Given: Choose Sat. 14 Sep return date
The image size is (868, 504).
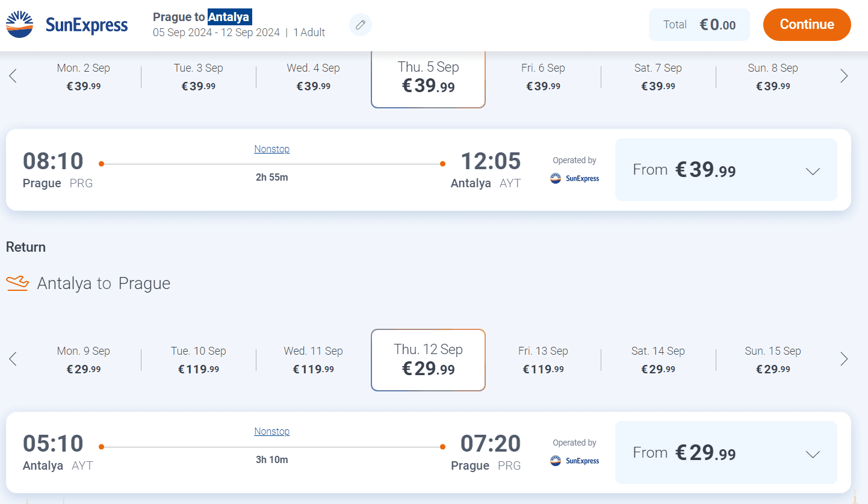Looking at the screenshot, I should coord(658,359).
